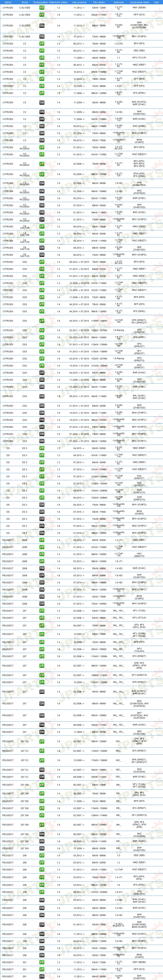This screenshot has height=980, width=163.
Task: Click petrol icon for Peugeot 208 ZMZ (EB0) row
Action: click(x=42, y=856)
